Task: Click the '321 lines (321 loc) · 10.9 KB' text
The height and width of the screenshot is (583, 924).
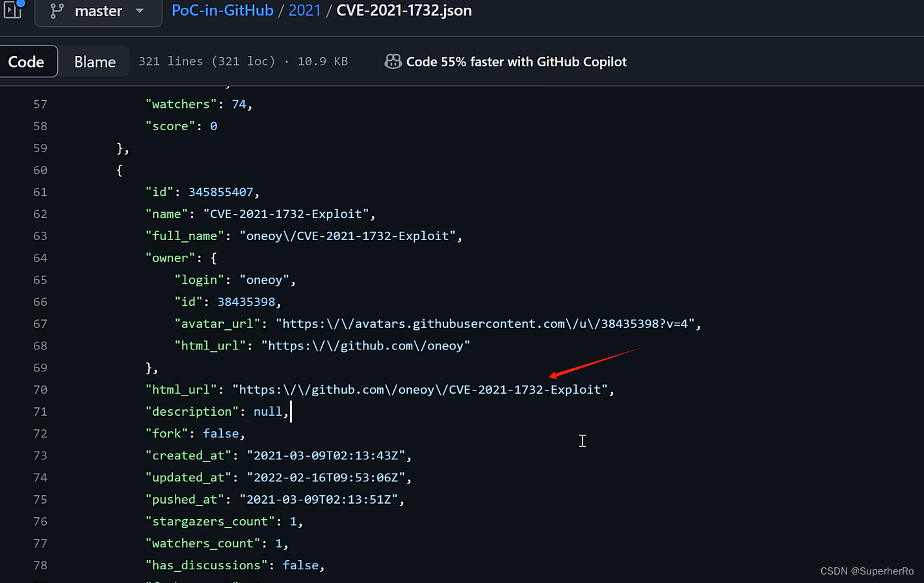Action: [243, 61]
